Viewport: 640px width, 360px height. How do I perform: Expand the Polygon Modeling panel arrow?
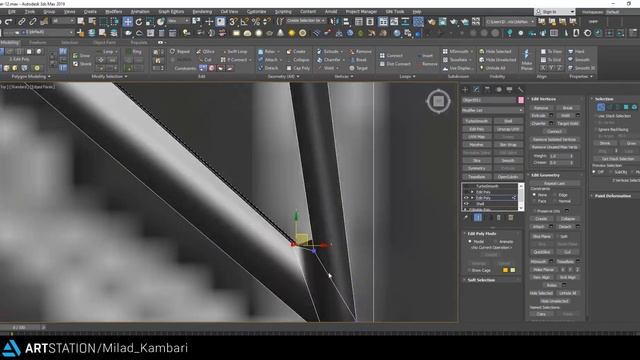point(49,76)
